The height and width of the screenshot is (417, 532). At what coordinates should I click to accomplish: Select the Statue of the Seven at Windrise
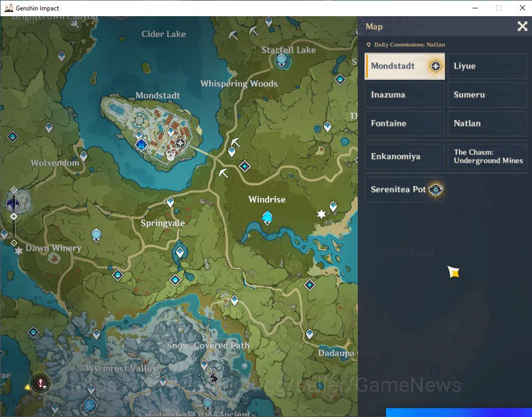tap(268, 218)
